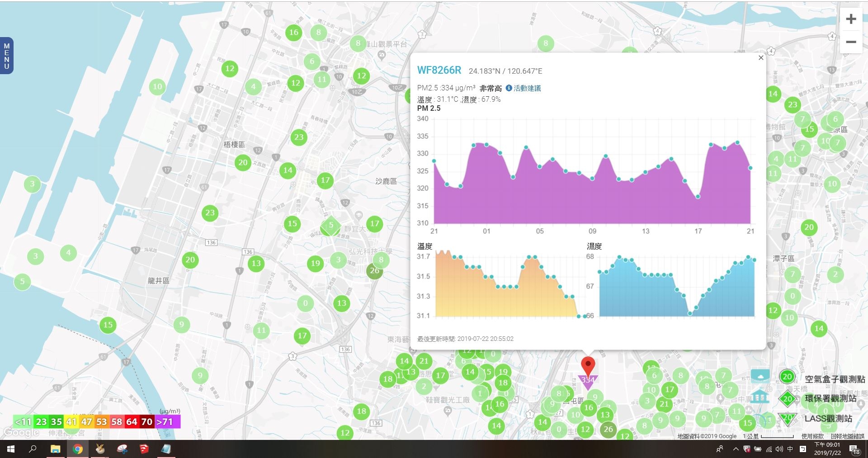The height and width of the screenshot is (458, 868).
Task: Open the 活動建議 activity advice link
Action: 527,88
